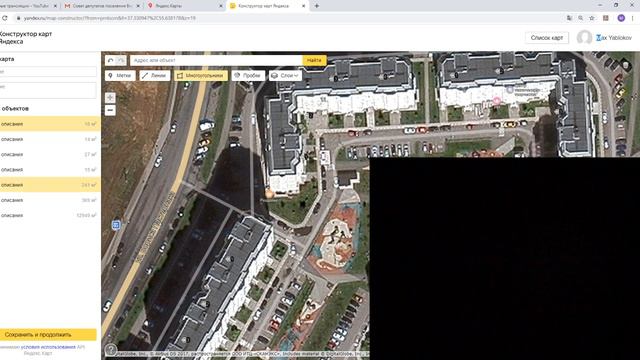Screen dimensions: 640x360
Task: Open the Yablokov account name link
Action: [614, 38]
